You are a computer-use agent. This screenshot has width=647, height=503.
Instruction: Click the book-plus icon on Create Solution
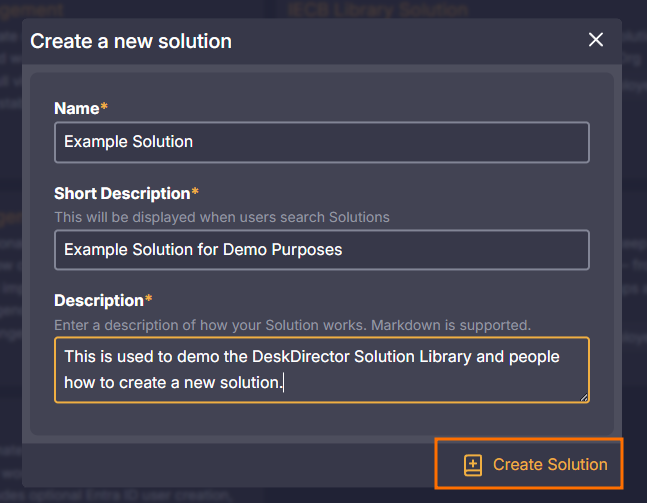(473, 465)
